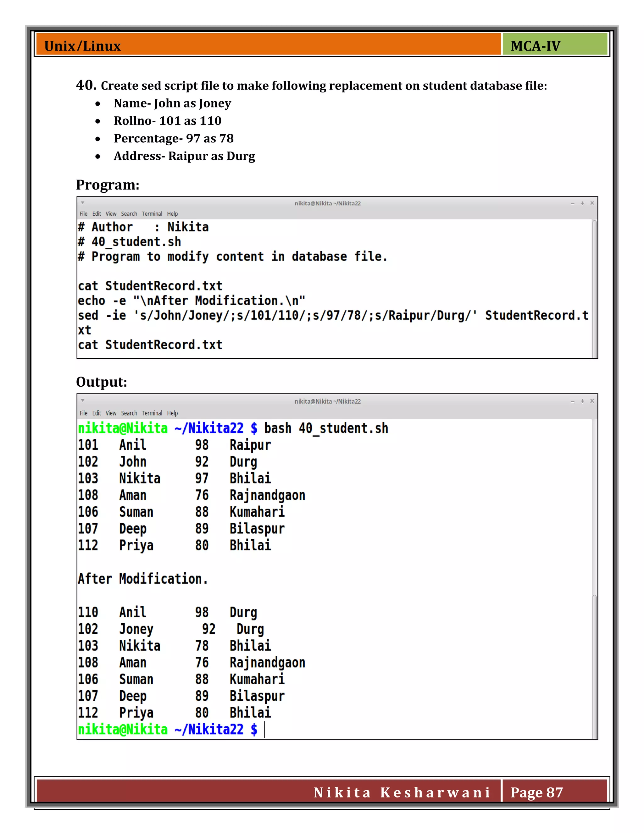The image size is (644, 833).
Task: Click last 'cat StudentRecord.txt' script line
Action: 150,345
